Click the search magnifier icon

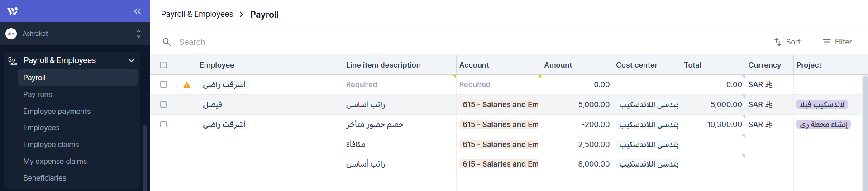(167, 42)
